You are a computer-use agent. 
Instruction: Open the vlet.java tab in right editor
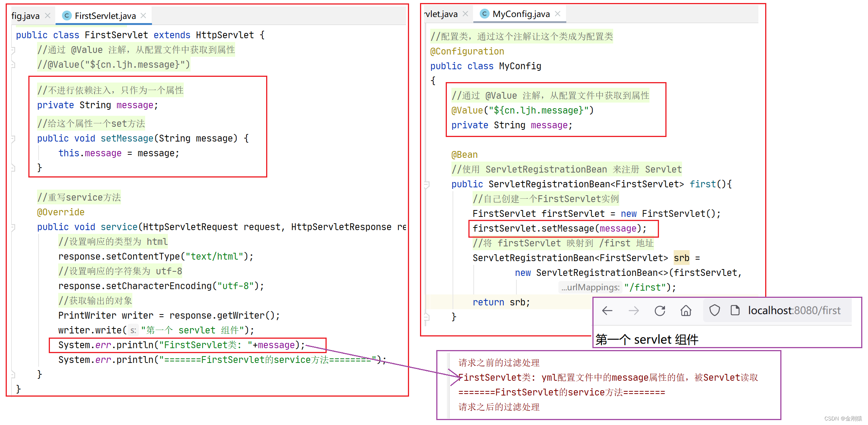(x=441, y=14)
